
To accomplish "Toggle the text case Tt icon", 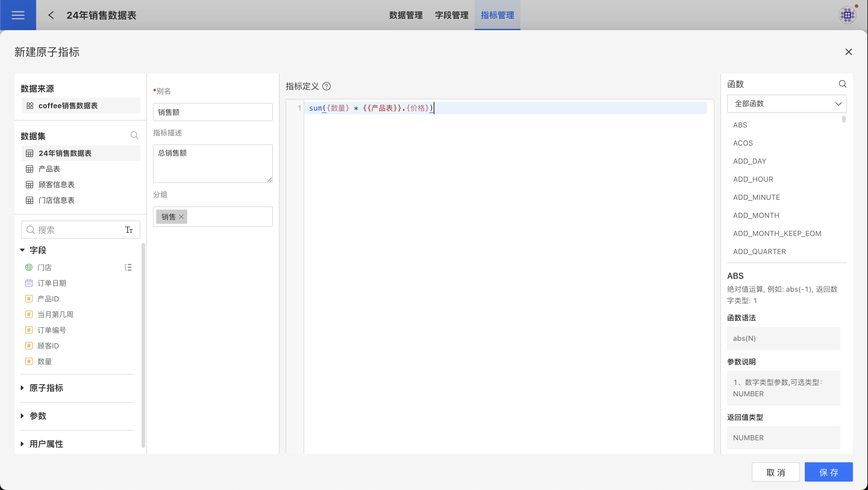I will tap(129, 230).
